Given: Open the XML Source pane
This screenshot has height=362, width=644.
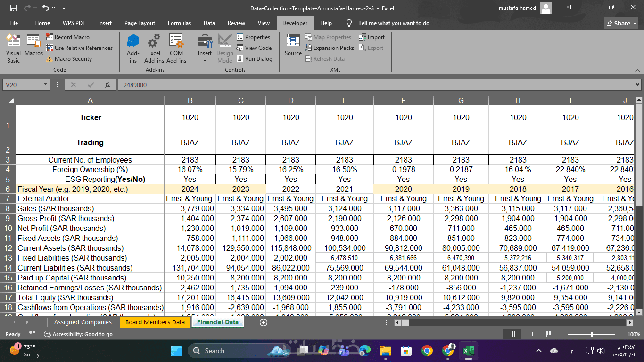Looking at the screenshot, I should tap(293, 45).
